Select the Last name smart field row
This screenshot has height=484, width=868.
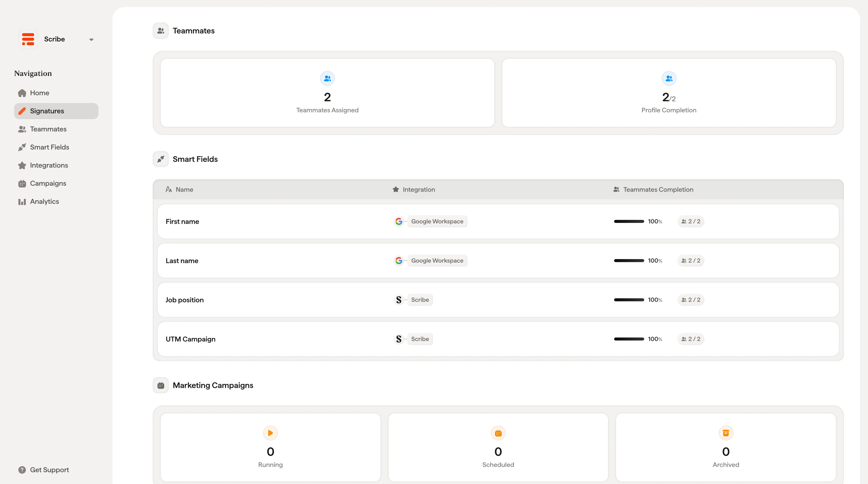498,261
